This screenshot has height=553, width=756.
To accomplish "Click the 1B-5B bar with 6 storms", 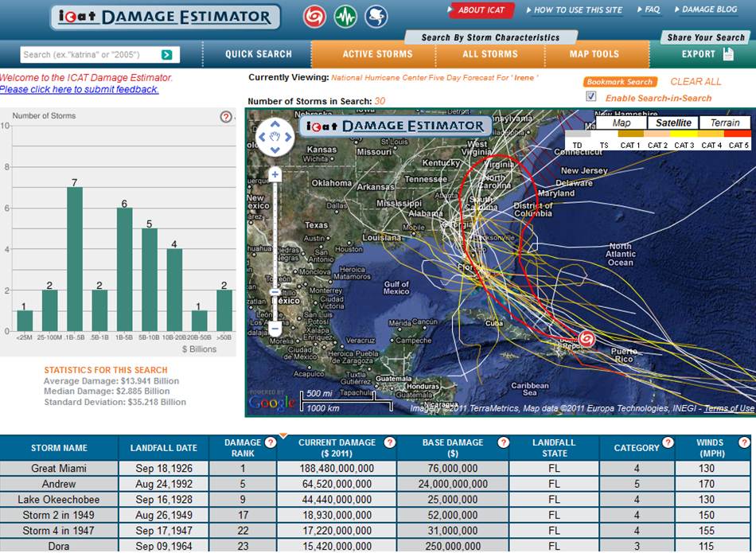I will tap(124, 269).
